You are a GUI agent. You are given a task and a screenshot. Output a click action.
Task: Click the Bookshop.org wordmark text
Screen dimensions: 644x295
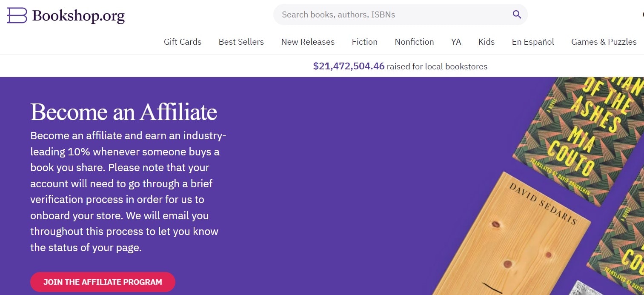78,16
